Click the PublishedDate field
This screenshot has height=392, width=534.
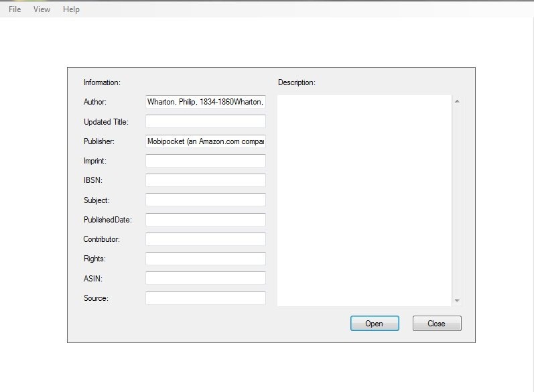coord(205,220)
